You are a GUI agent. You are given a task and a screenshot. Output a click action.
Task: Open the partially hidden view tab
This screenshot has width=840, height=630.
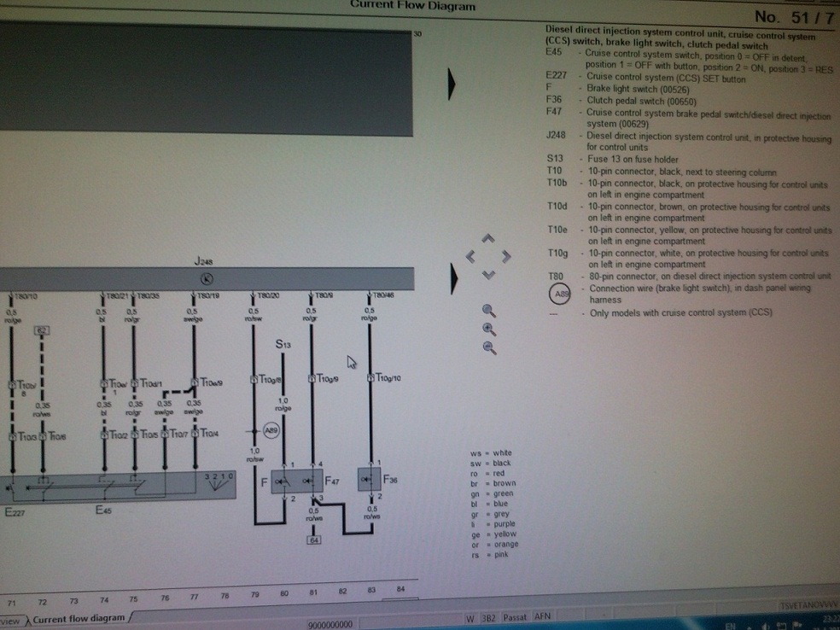pyautogui.click(x=10, y=621)
